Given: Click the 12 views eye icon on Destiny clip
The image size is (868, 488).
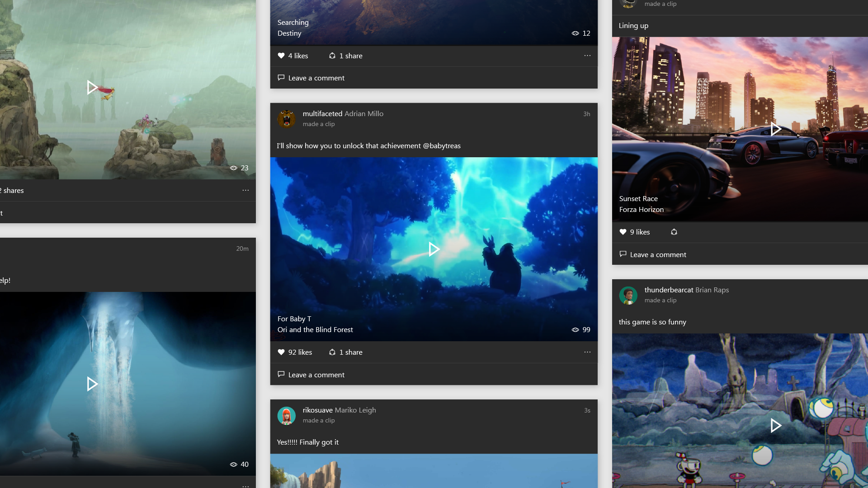Looking at the screenshot, I should tap(575, 33).
